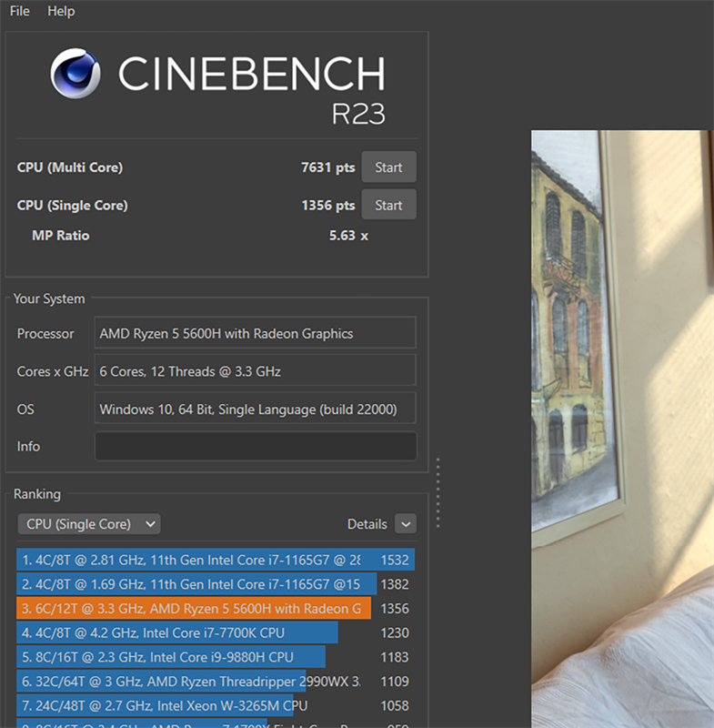Click the 7631 pts multi core score
714x728 pixels.
328,167
